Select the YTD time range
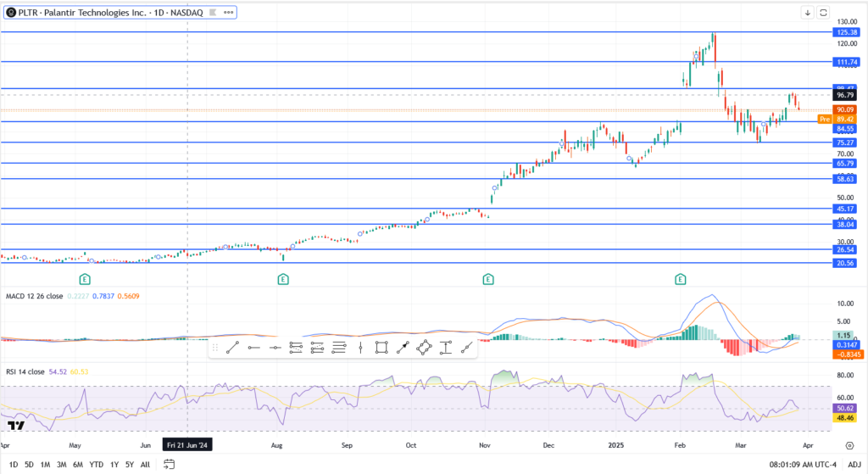Viewport: 868px width, 474px height. [97, 464]
